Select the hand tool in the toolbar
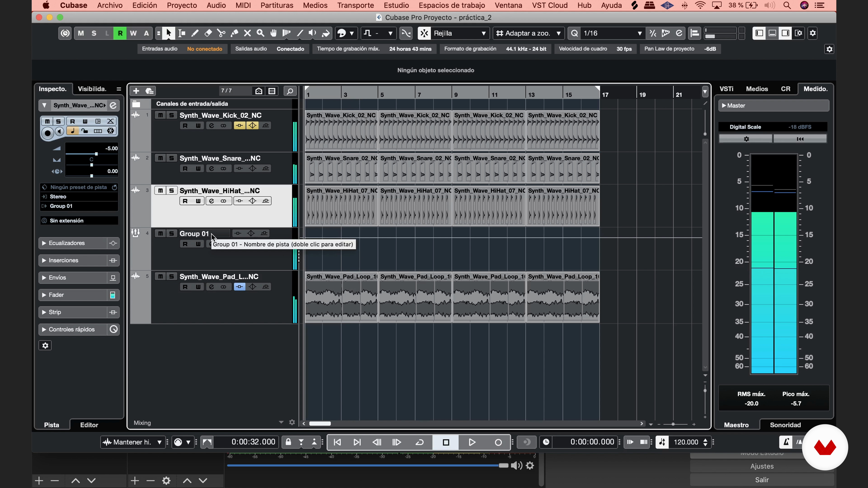The height and width of the screenshot is (488, 868). [274, 33]
